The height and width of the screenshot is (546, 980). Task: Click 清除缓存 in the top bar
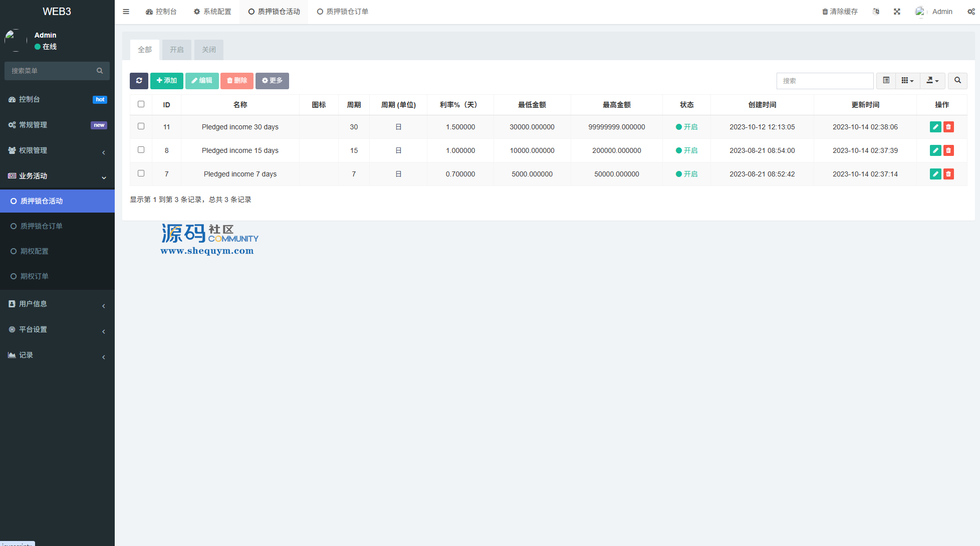pos(840,12)
